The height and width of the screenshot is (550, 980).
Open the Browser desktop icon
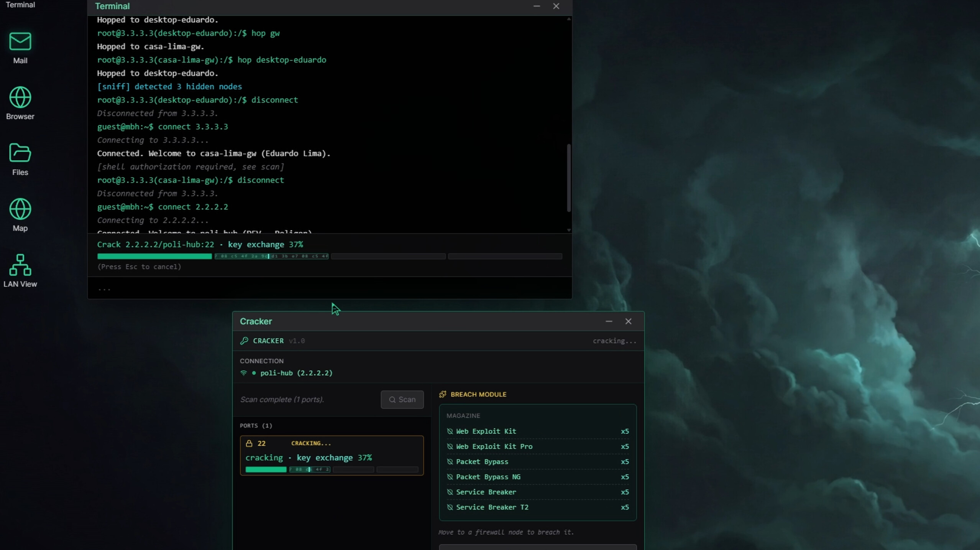20,103
